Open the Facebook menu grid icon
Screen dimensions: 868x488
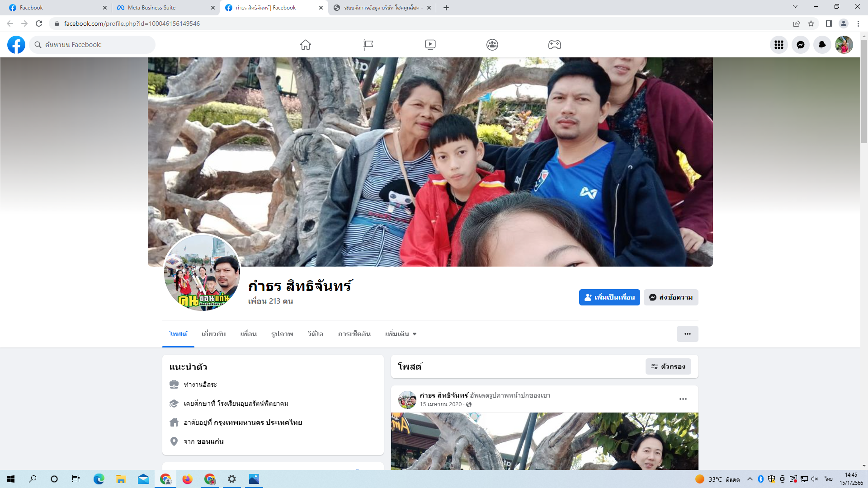tap(778, 45)
